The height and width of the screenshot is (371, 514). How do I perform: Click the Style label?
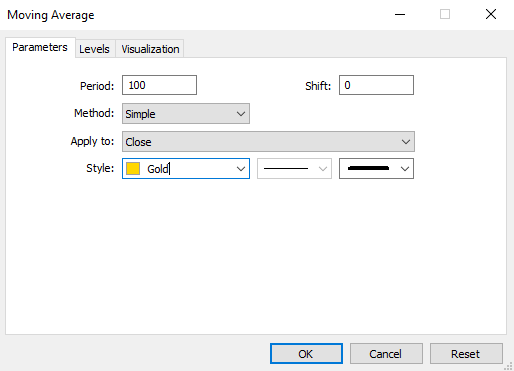tap(100, 168)
